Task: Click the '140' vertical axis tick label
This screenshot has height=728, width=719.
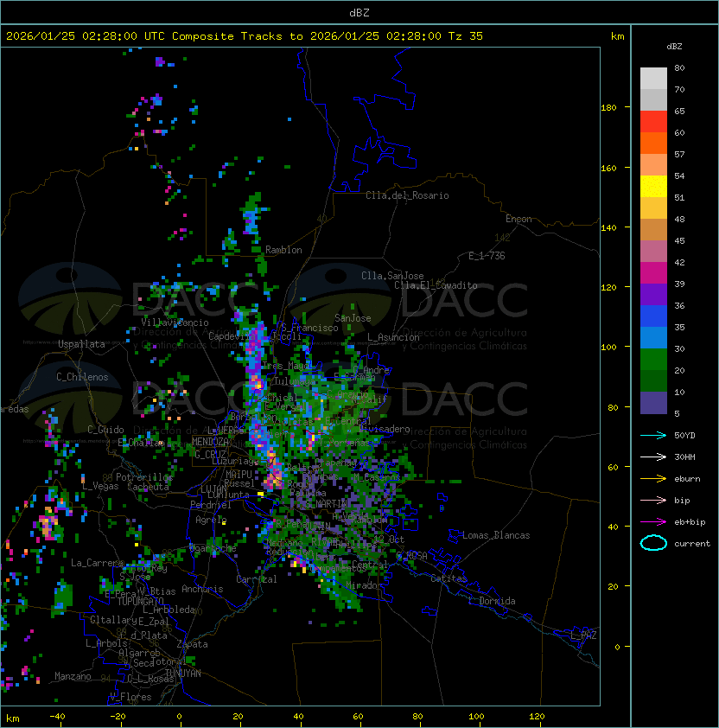Action: 608,228
